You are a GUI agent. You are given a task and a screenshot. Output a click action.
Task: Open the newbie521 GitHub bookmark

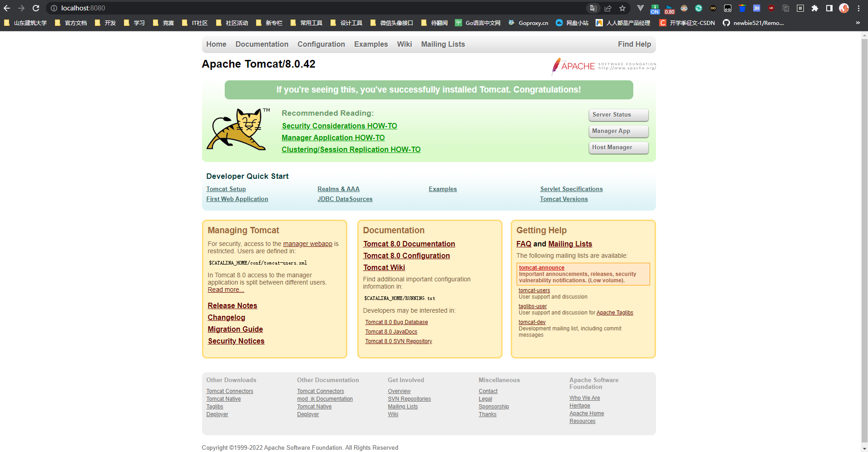(x=753, y=23)
